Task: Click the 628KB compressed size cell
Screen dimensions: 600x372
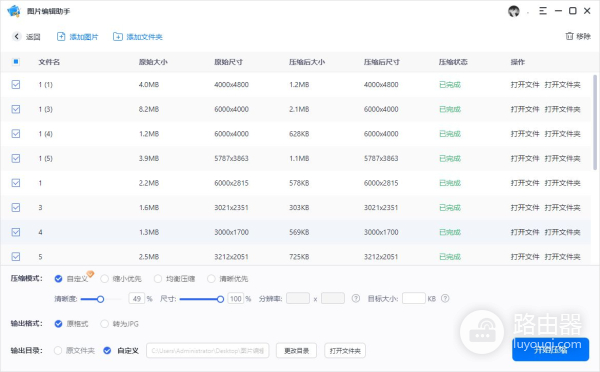Action: click(x=299, y=134)
